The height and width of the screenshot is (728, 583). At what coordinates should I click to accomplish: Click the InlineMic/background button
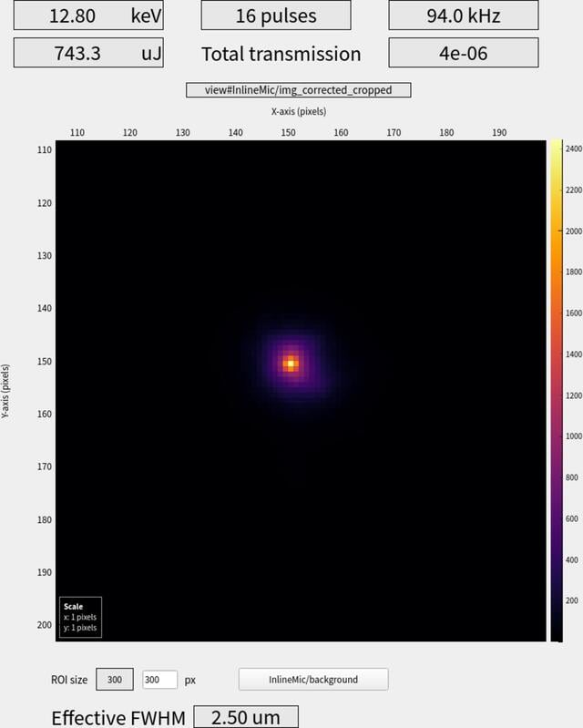[x=313, y=679]
